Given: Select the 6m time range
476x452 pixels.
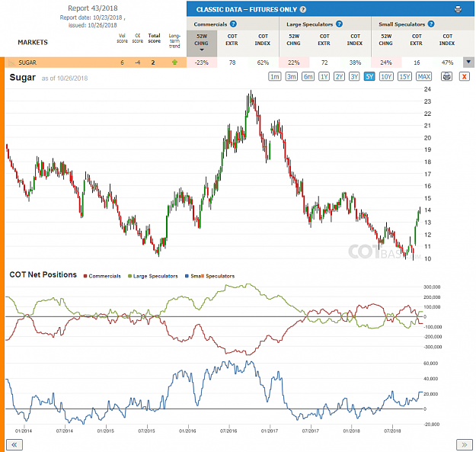Looking at the screenshot, I should point(308,76).
